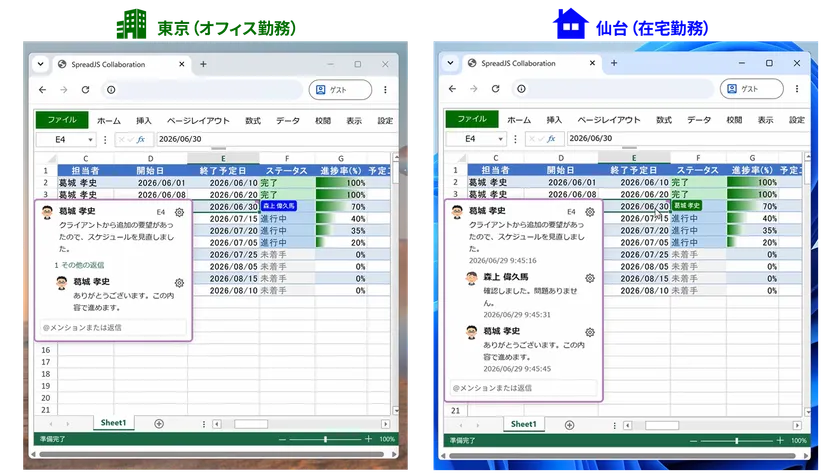Open ページレイアウト tab in Tokyo spreadsheet
This screenshot has width=840, height=473.
(198, 121)
